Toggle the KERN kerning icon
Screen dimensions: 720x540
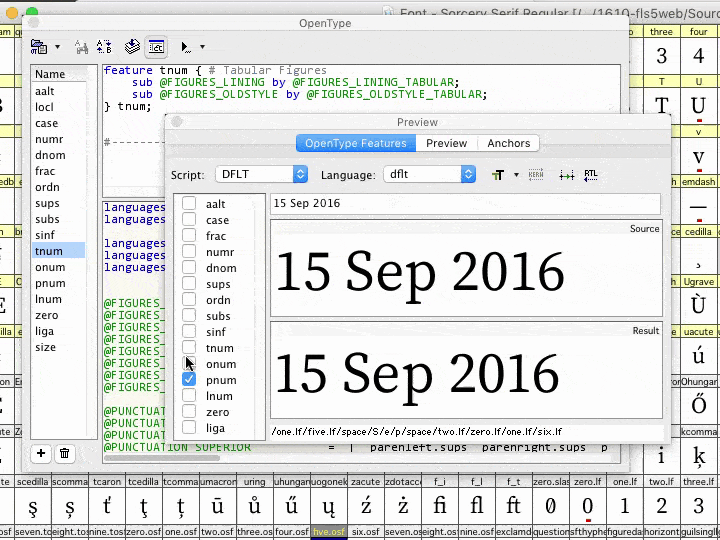click(x=536, y=175)
